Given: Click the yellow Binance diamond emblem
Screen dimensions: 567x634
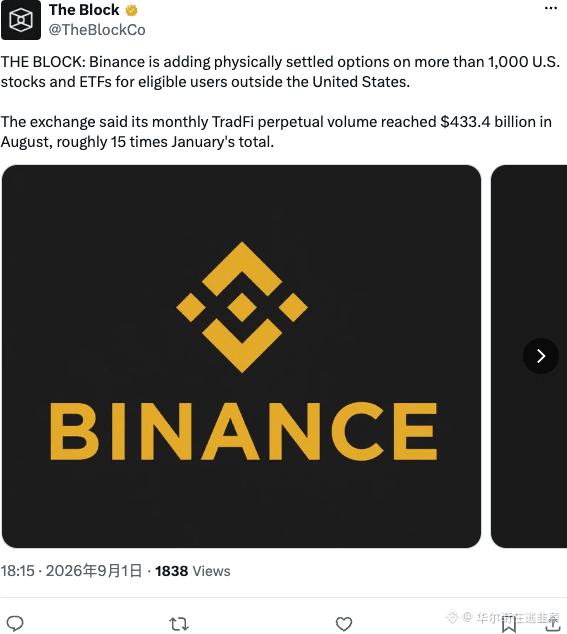Looking at the screenshot, I should tap(242, 307).
